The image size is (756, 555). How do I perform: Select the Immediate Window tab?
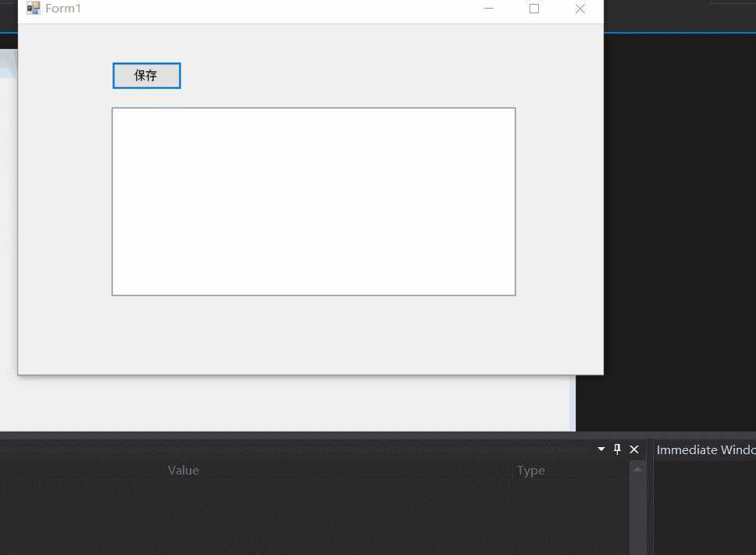706,449
